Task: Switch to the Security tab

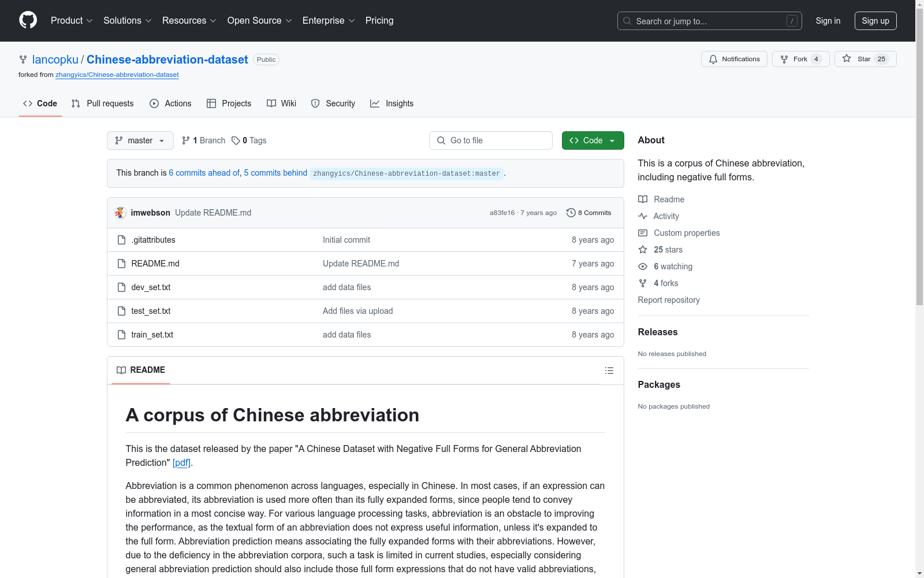Action: coord(333,103)
